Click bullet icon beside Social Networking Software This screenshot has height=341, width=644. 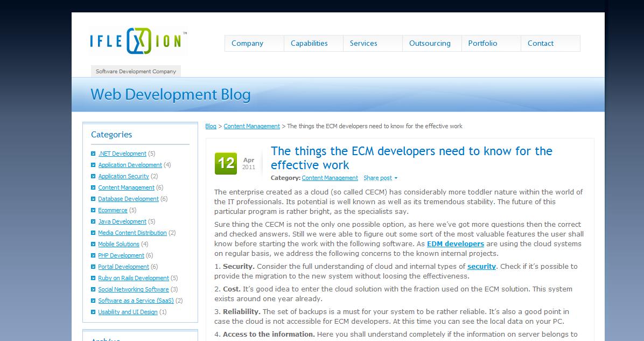pos(93,289)
